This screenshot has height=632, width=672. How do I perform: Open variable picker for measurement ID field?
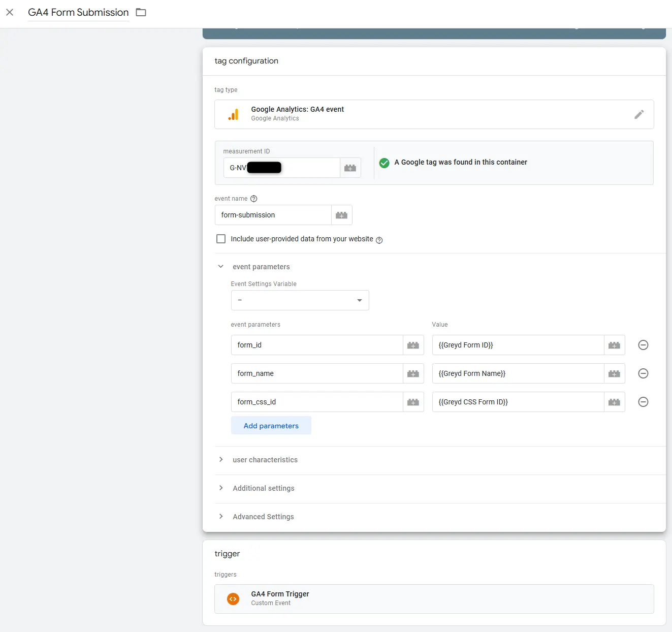pos(350,168)
